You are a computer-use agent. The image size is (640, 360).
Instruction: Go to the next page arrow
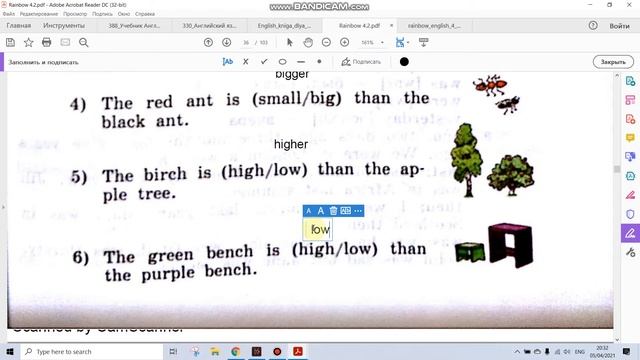tap(227, 42)
